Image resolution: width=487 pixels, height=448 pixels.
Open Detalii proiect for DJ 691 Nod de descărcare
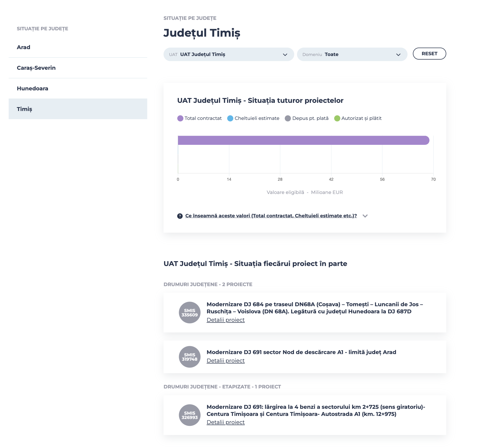pyautogui.click(x=225, y=361)
